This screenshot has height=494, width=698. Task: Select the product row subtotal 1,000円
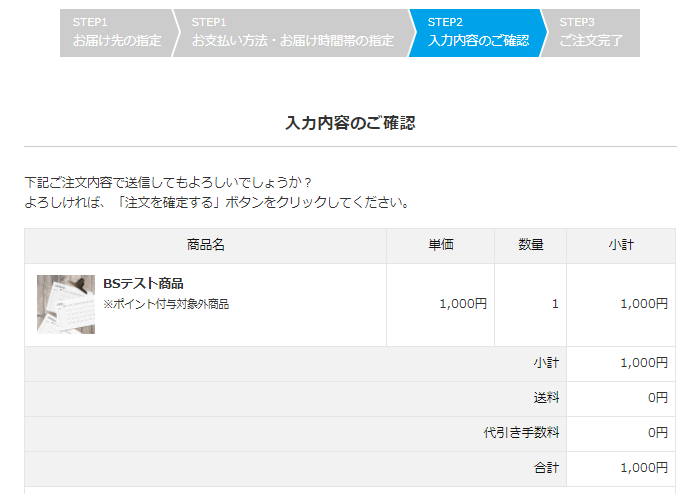[644, 304]
